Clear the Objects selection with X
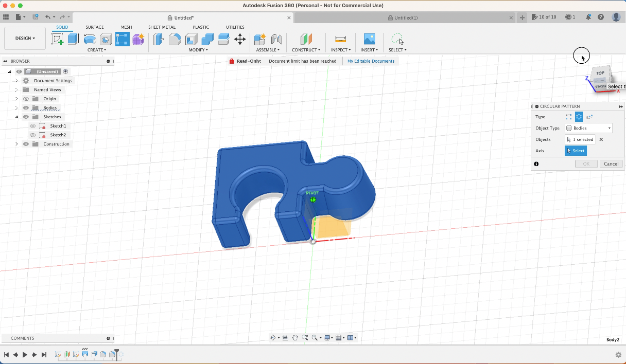Viewport: 626px width, 364px height. pos(601,139)
